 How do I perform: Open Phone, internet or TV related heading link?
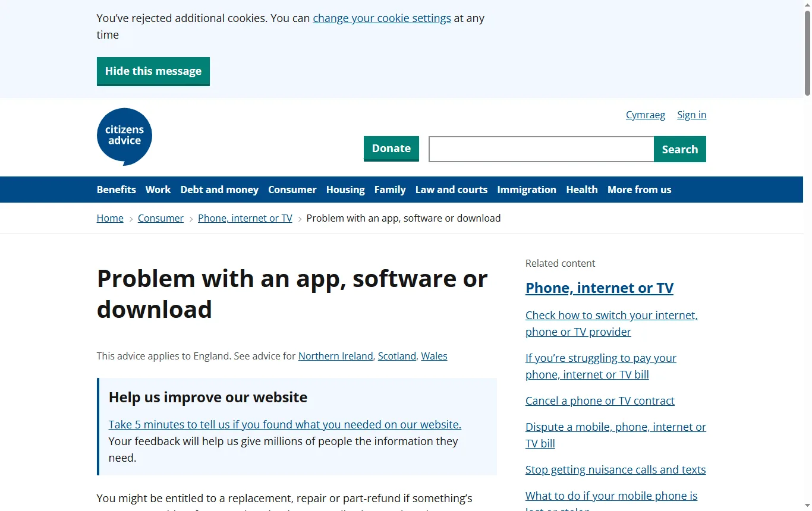[x=599, y=288]
